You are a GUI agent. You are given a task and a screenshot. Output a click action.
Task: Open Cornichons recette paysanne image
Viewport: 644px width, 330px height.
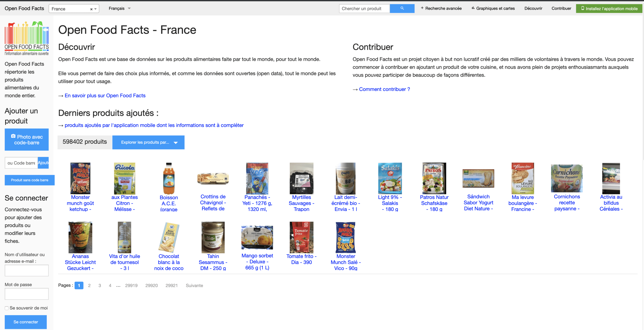(x=567, y=178)
